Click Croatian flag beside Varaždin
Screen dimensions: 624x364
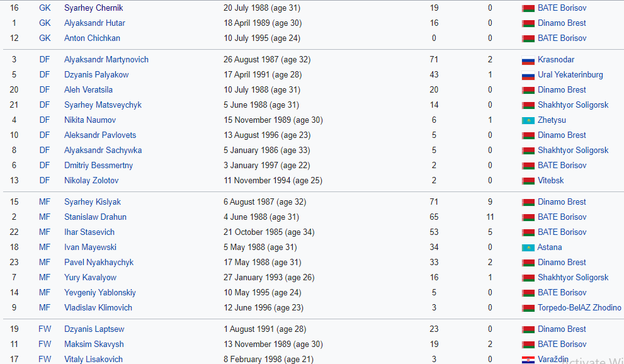pyautogui.click(x=528, y=360)
